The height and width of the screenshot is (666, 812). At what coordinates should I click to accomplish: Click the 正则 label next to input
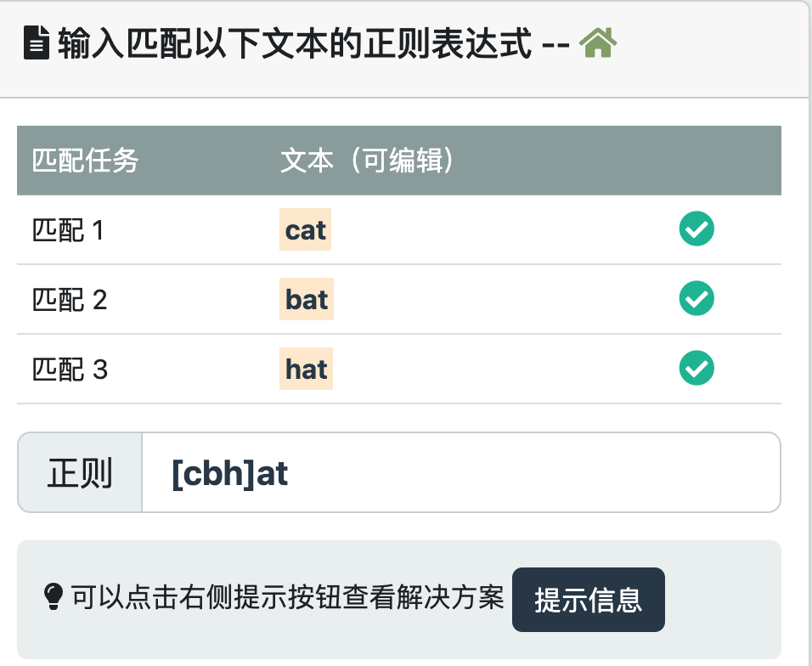[80, 473]
